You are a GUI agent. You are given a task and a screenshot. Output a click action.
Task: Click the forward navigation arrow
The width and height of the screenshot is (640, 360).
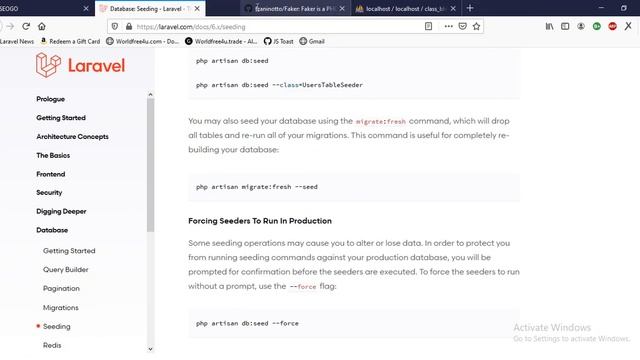[x=10, y=27]
